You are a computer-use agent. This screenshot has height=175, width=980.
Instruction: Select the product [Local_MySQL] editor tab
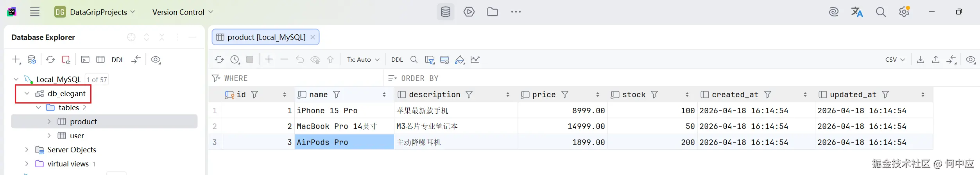coord(265,37)
